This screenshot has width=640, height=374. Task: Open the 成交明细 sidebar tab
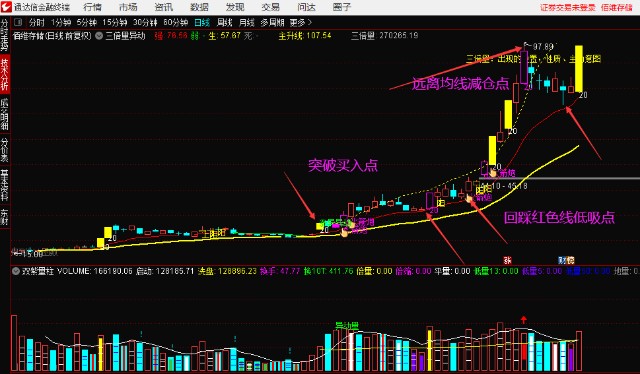pos(4,113)
